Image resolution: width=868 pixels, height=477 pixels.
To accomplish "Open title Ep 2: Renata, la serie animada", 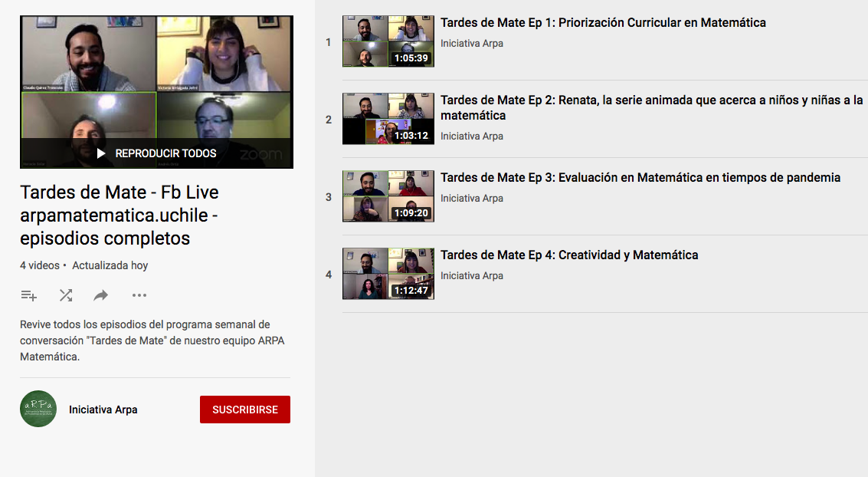I will point(651,107).
